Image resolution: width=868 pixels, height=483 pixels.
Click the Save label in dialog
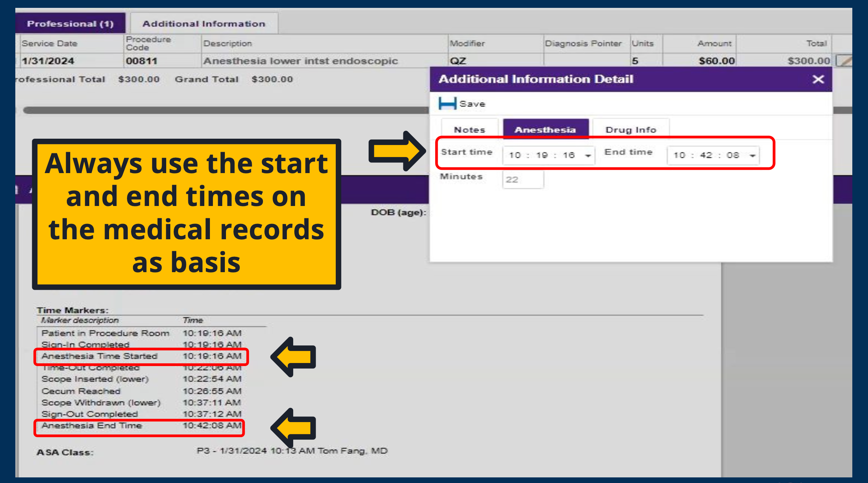[x=472, y=104]
